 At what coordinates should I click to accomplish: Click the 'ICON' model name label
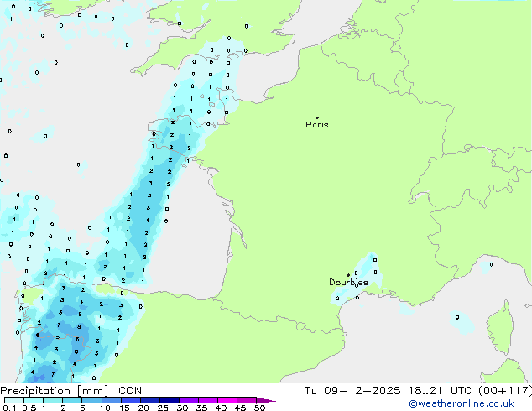click(x=128, y=391)
